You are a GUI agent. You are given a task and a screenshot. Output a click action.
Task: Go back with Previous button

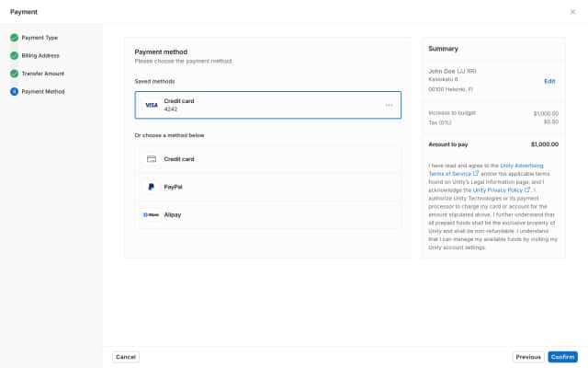[528, 357]
